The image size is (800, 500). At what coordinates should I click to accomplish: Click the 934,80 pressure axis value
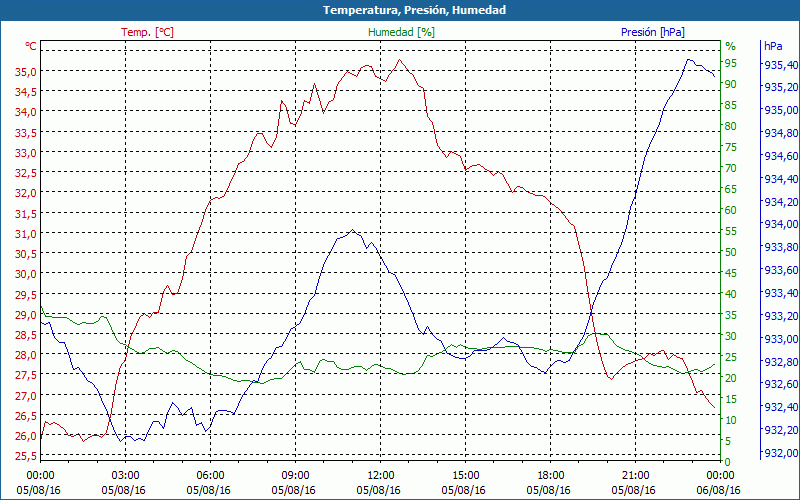click(781, 133)
